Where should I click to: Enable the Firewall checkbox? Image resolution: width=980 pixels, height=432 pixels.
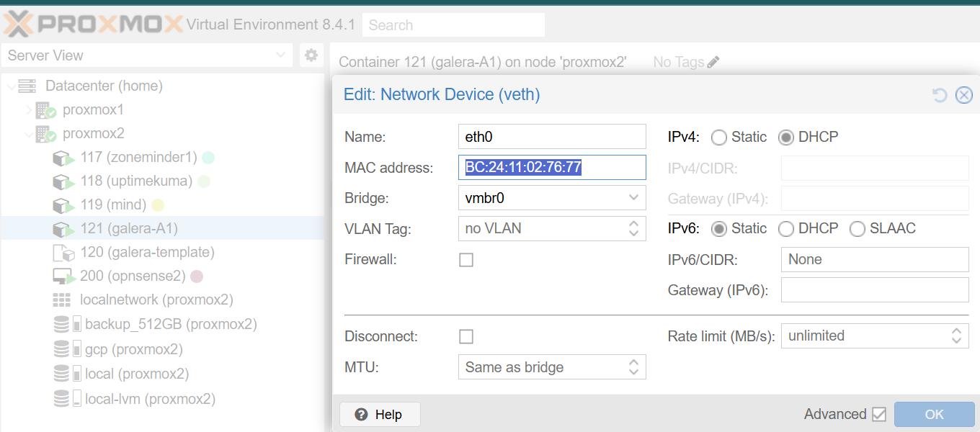tap(466, 260)
